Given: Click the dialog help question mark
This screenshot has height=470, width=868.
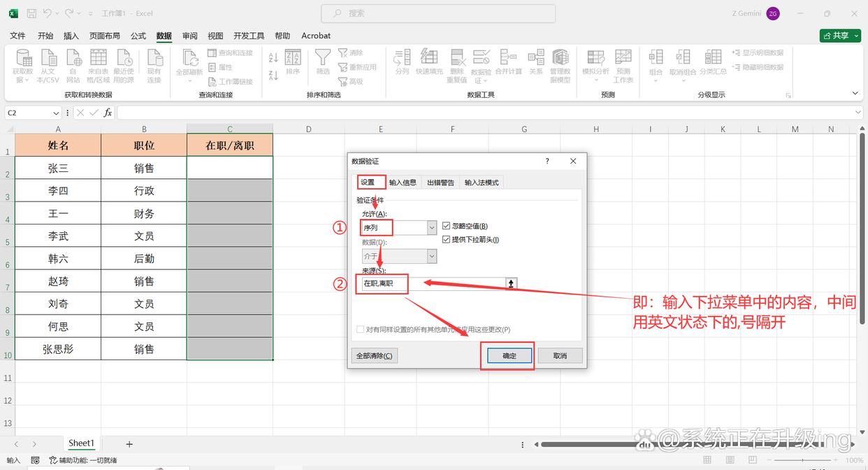Looking at the screenshot, I should [547, 161].
